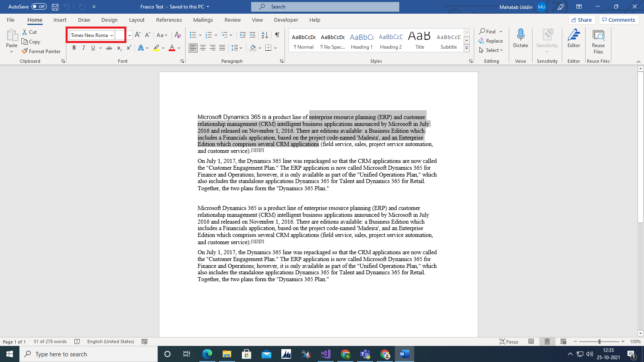Open Replace in the Editing group
Screen dimensions: 644x362
pyautogui.click(x=491, y=41)
